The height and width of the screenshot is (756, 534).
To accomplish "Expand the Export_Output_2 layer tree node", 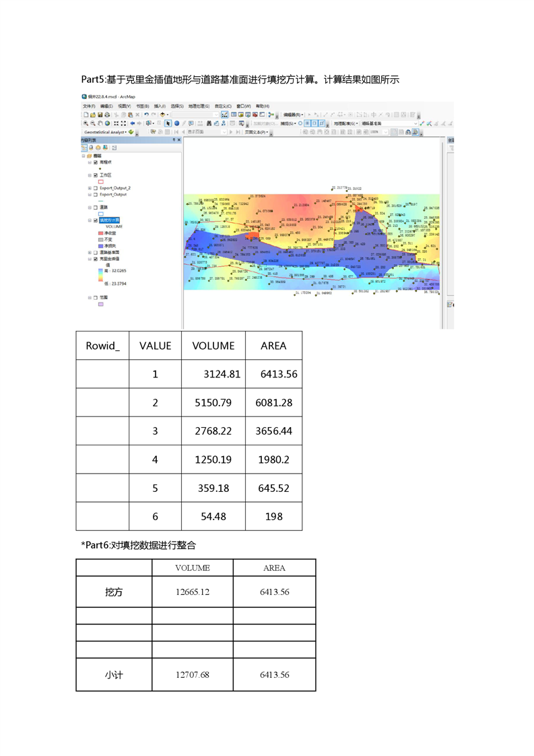I will click(90, 188).
